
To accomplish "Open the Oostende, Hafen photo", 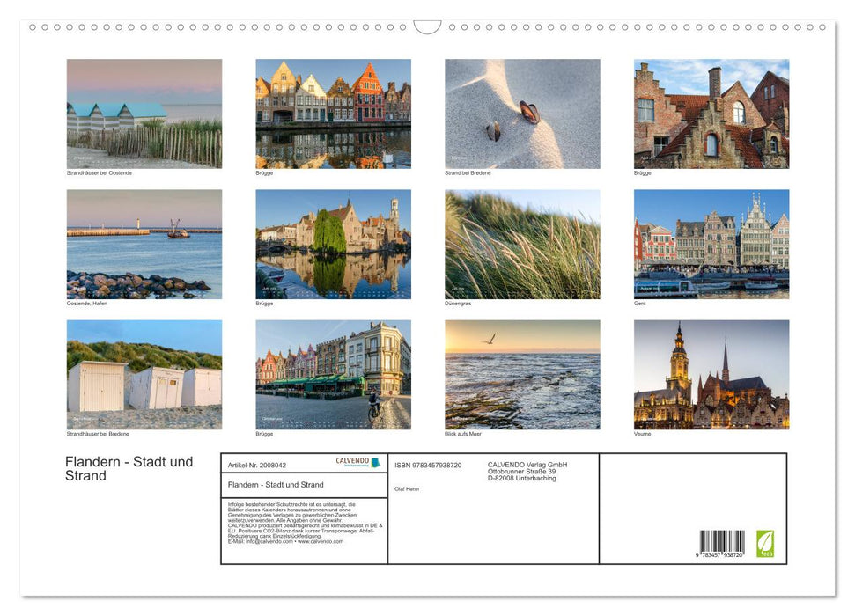I will 144,243.
